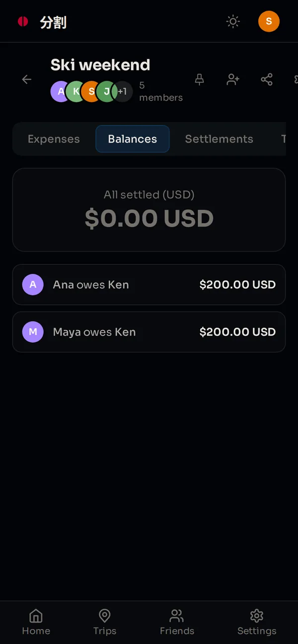Open Trips in bottom navigation
The image size is (298, 644).
(x=105, y=623)
